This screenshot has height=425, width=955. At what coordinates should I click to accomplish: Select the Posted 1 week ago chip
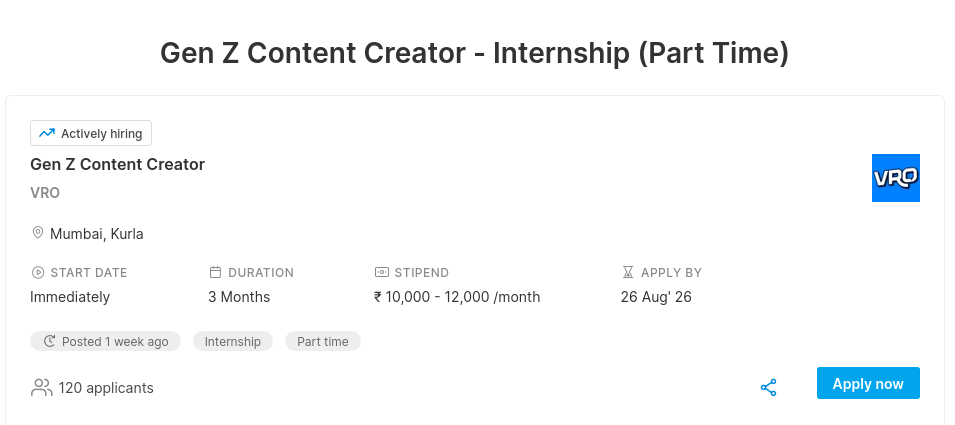(x=105, y=342)
